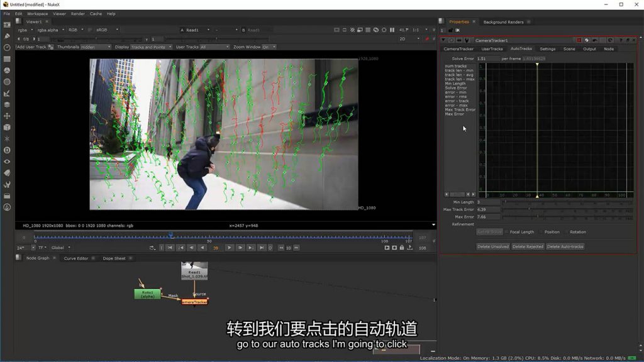The image size is (644, 362).
Task: Jump to the last frame
Action: [x=262, y=248]
